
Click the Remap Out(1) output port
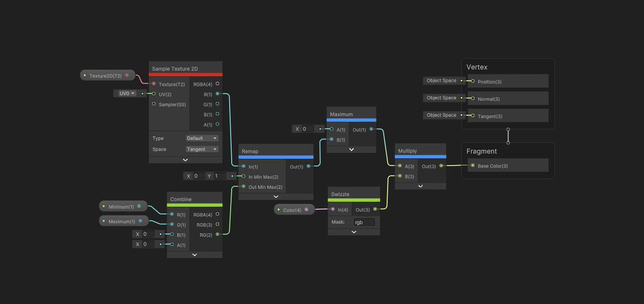(309, 166)
